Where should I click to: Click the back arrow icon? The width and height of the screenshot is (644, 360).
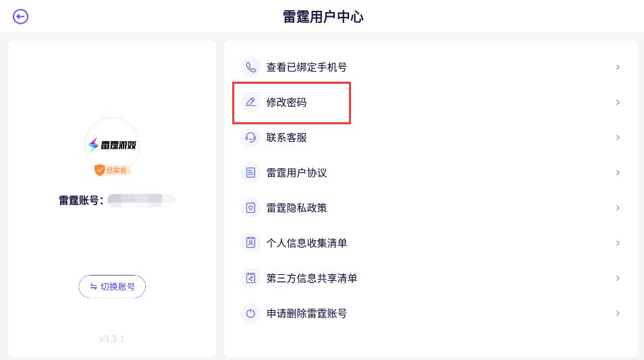point(21,17)
